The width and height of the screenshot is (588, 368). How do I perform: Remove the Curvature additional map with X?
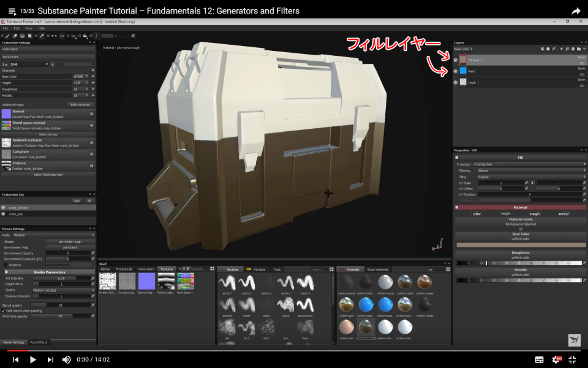click(x=91, y=154)
